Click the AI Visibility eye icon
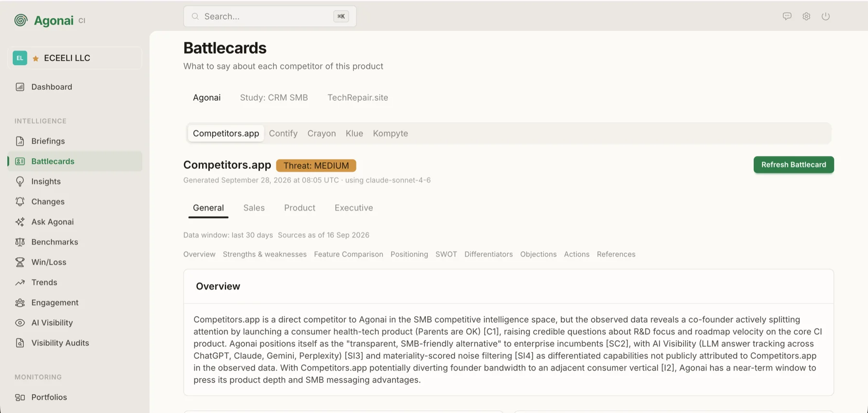Viewport: 868px width, 413px height. point(20,323)
